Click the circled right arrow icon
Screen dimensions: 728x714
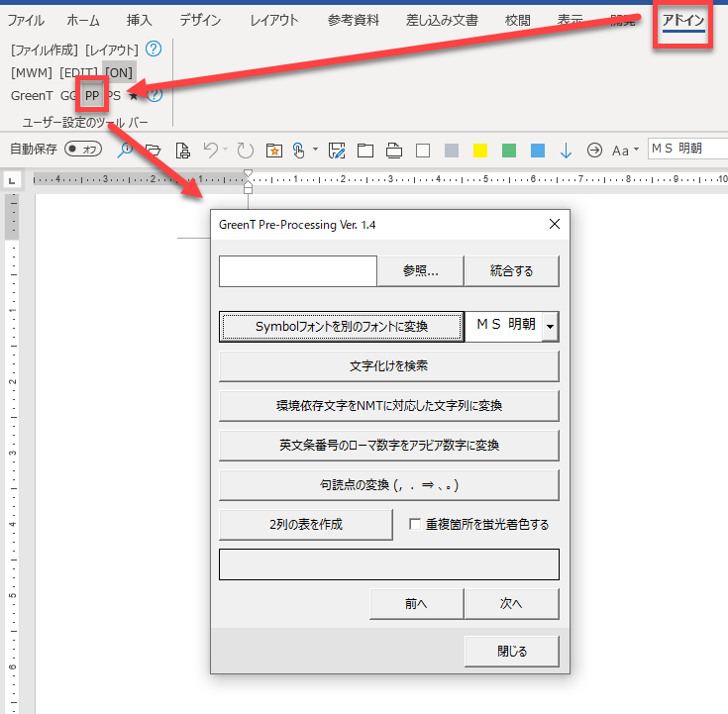[x=594, y=151]
